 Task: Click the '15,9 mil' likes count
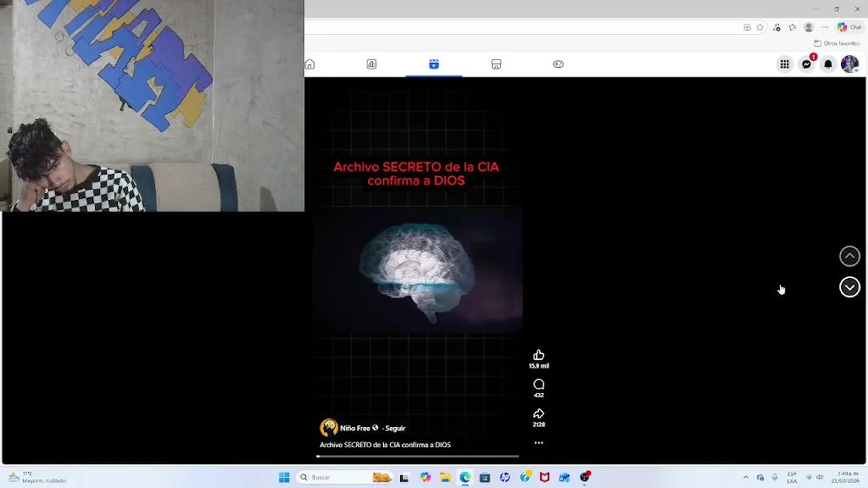point(538,366)
